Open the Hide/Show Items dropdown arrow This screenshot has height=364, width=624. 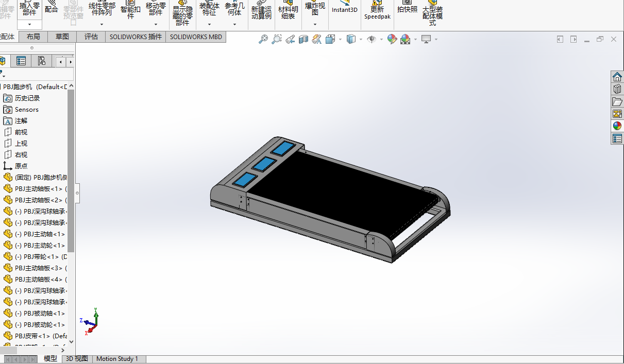(x=381, y=40)
